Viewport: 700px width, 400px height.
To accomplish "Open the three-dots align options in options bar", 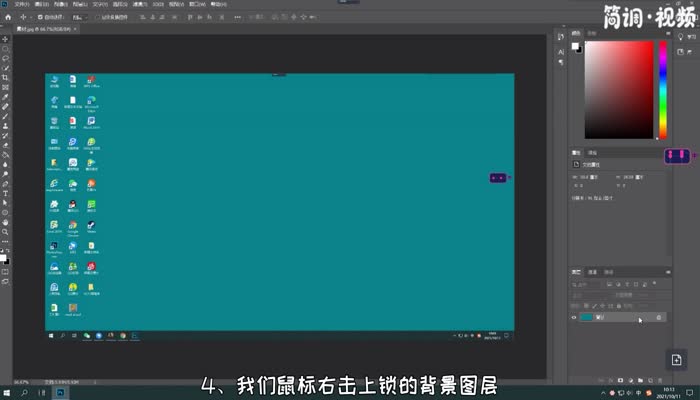I will click(x=238, y=17).
